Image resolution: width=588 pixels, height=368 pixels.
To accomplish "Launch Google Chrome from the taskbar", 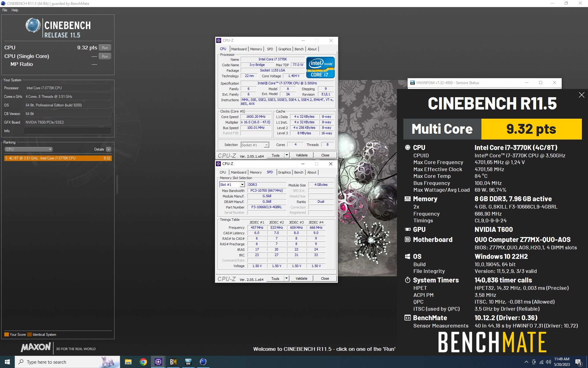I will tap(143, 362).
